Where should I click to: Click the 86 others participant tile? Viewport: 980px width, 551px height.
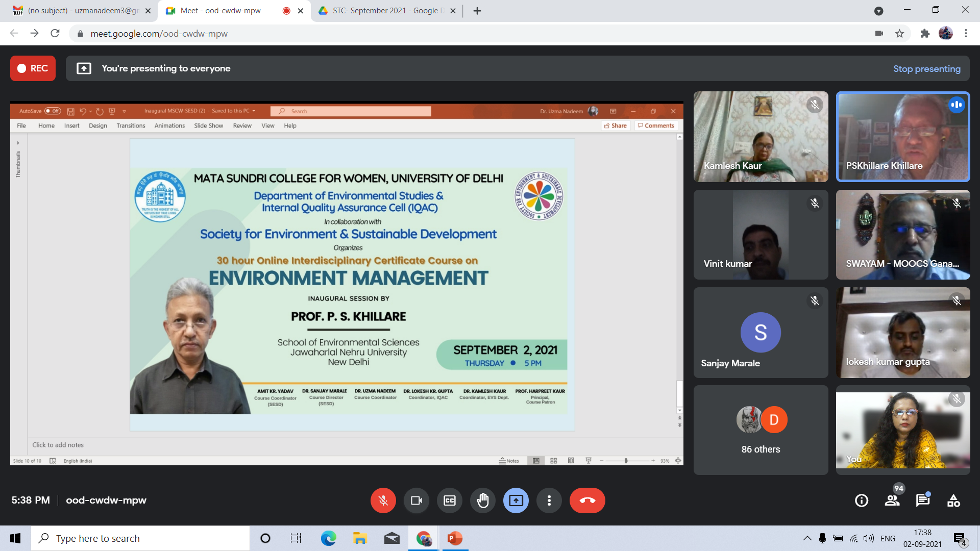point(761,430)
